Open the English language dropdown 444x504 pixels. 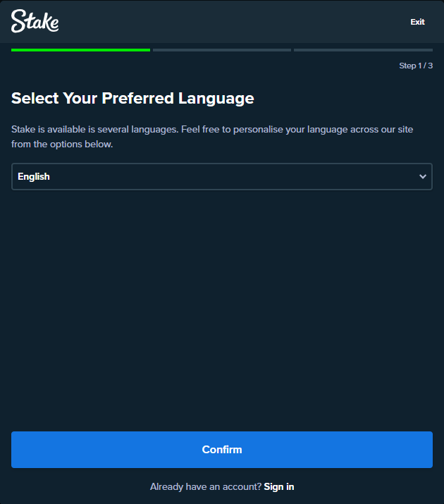point(222,176)
